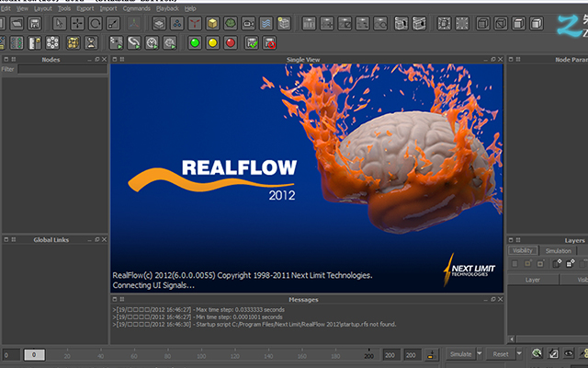588x368 pixels.
Task: Click the green circle button
Action: point(195,43)
